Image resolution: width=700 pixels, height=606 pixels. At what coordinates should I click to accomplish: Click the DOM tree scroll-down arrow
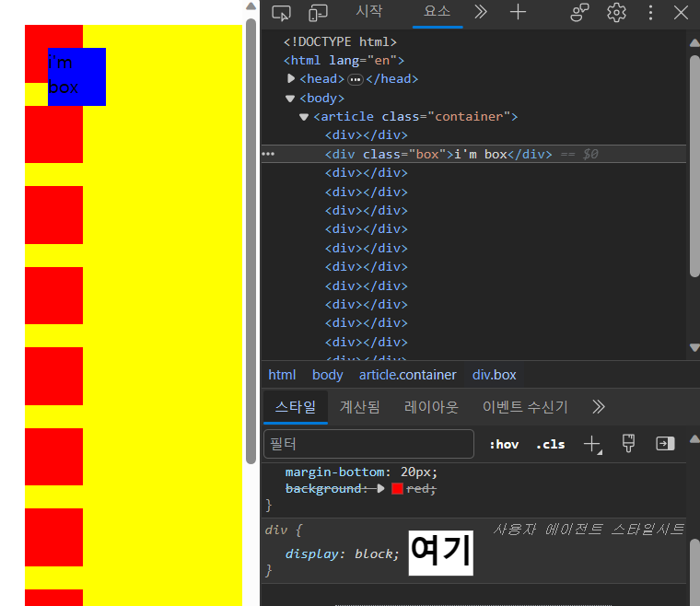click(x=694, y=347)
